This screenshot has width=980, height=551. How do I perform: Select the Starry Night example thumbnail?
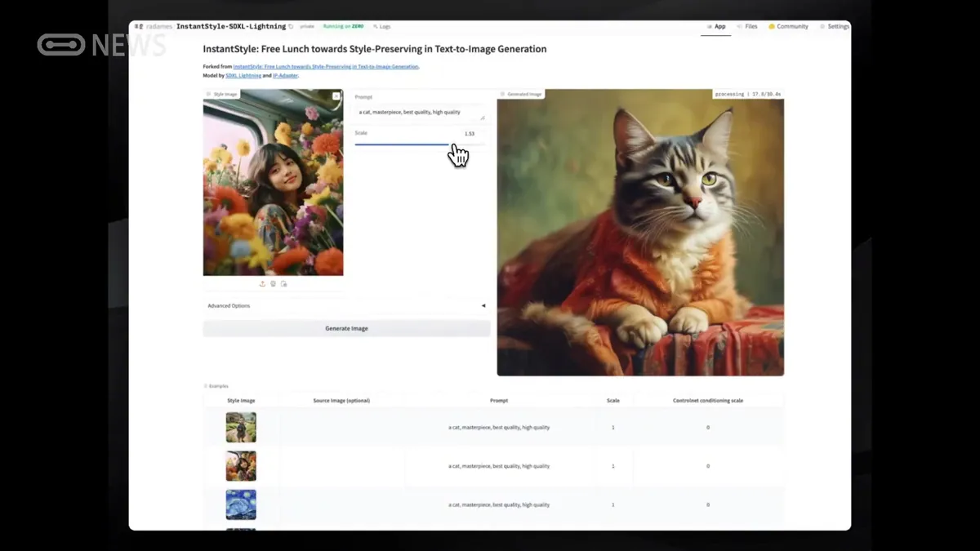click(241, 504)
